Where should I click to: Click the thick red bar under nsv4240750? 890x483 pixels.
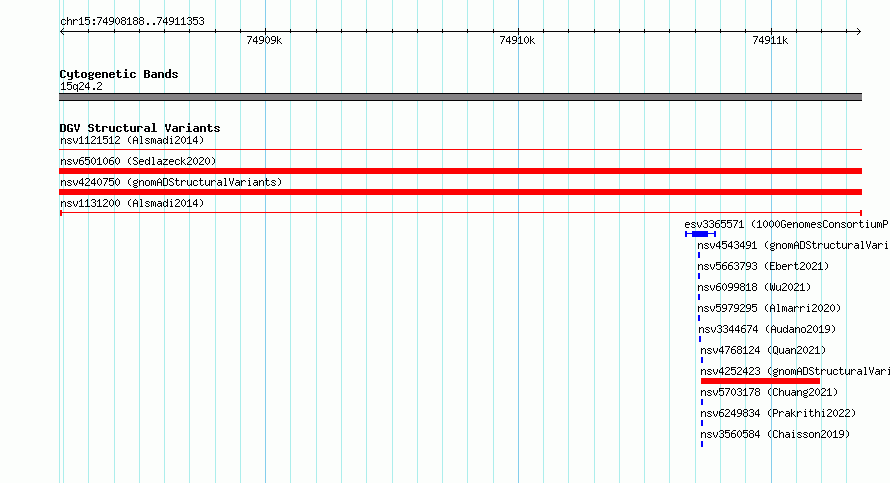(x=460, y=192)
